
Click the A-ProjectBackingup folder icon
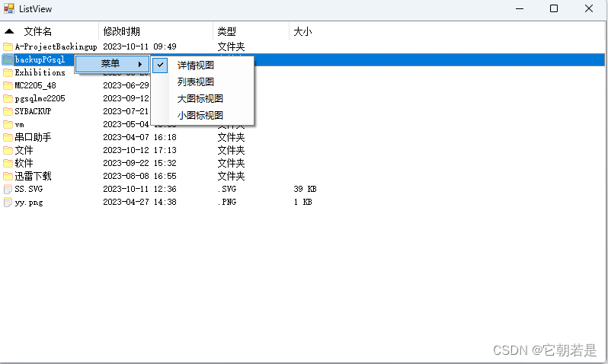(8, 46)
